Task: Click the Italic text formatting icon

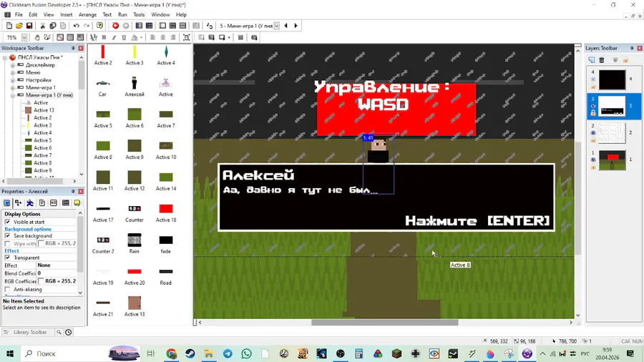Action: point(114,37)
